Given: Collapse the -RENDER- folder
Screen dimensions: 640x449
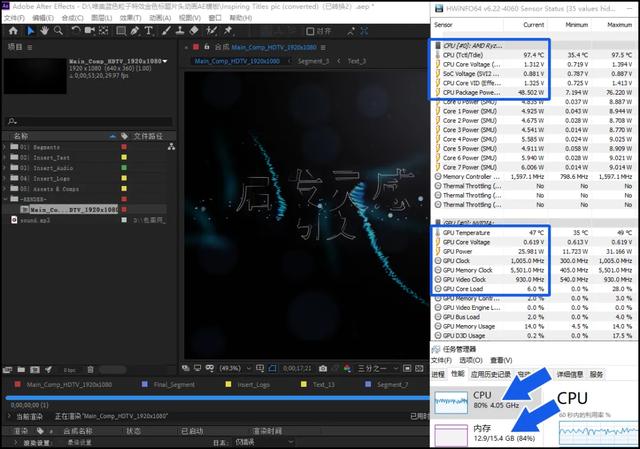Looking at the screenshot, I should click(5, 199).
